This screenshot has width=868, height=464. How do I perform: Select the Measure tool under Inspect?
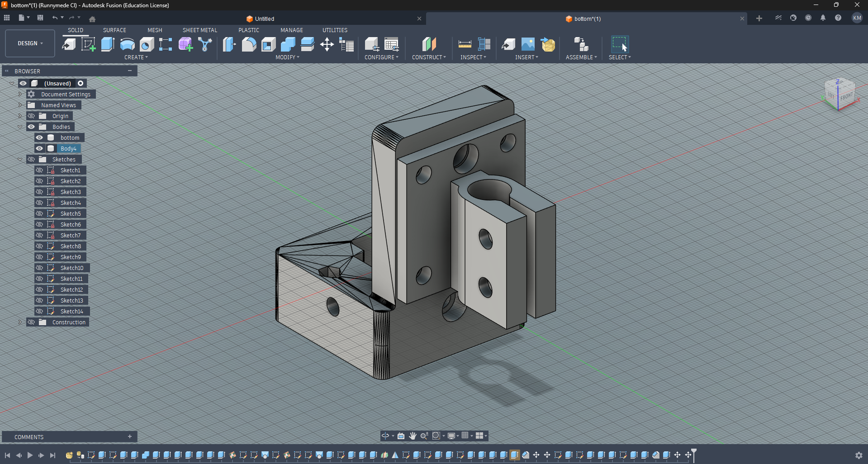click(465, 44)
